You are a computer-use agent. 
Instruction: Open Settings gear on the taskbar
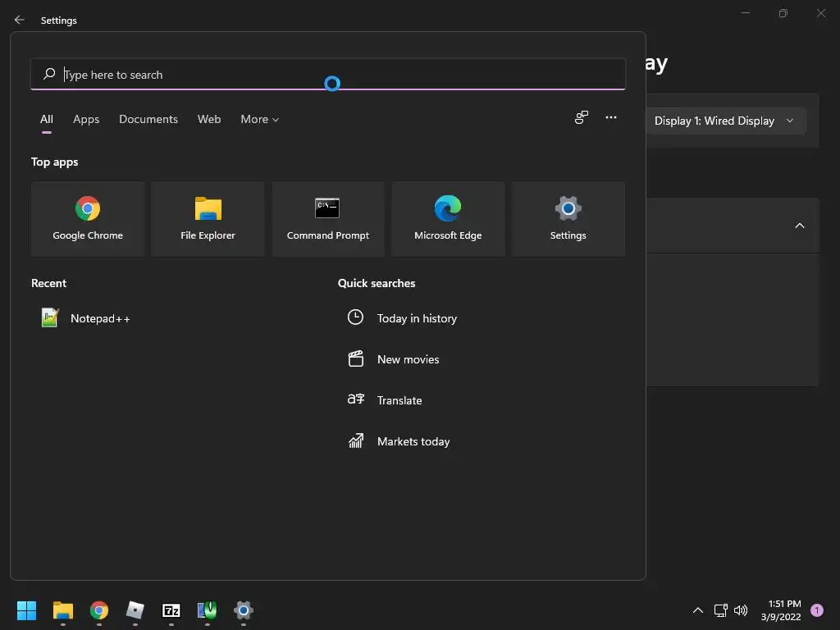(x=243, y=610)
